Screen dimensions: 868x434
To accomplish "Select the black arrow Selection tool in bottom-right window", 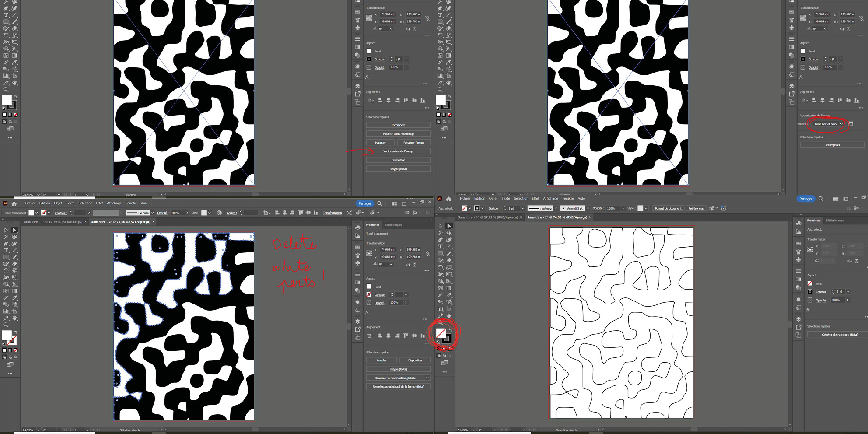I will coord(440,226).
